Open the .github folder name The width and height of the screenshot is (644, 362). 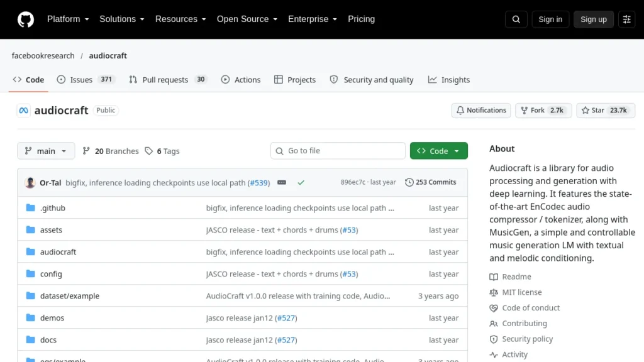53,207
